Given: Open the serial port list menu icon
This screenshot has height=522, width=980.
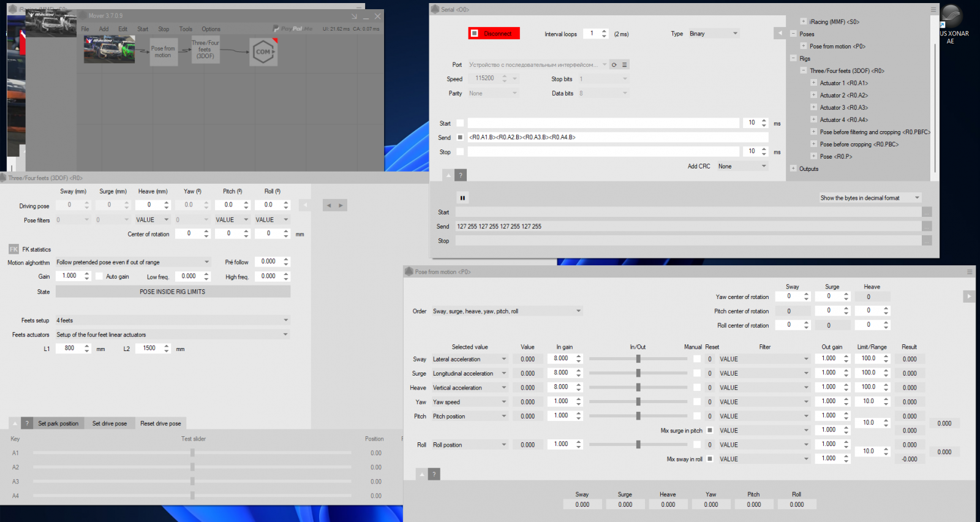Looking at the screenshot, I should [x=625, y=65].
